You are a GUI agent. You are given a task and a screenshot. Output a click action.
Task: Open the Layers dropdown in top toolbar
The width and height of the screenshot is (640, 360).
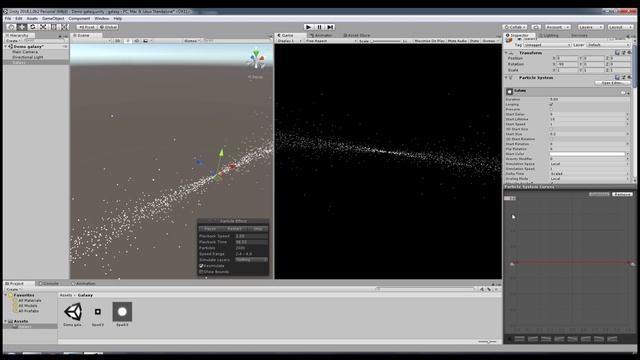[x=590, y=27]
